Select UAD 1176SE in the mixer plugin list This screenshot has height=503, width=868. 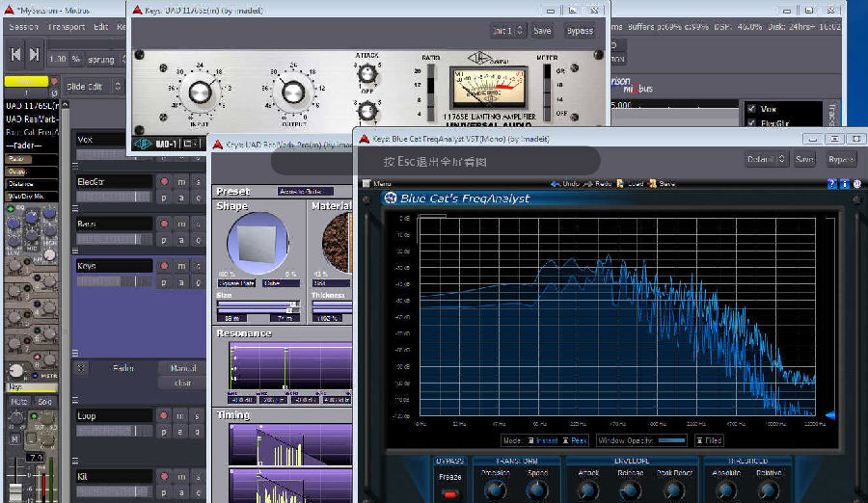click(32, 105)
